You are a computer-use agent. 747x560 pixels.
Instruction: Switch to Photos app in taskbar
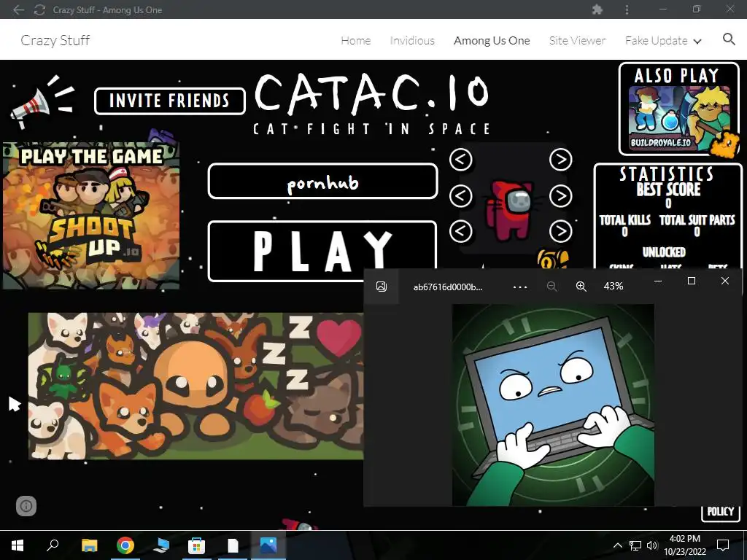pyautogui.click(x=268, y=545)
